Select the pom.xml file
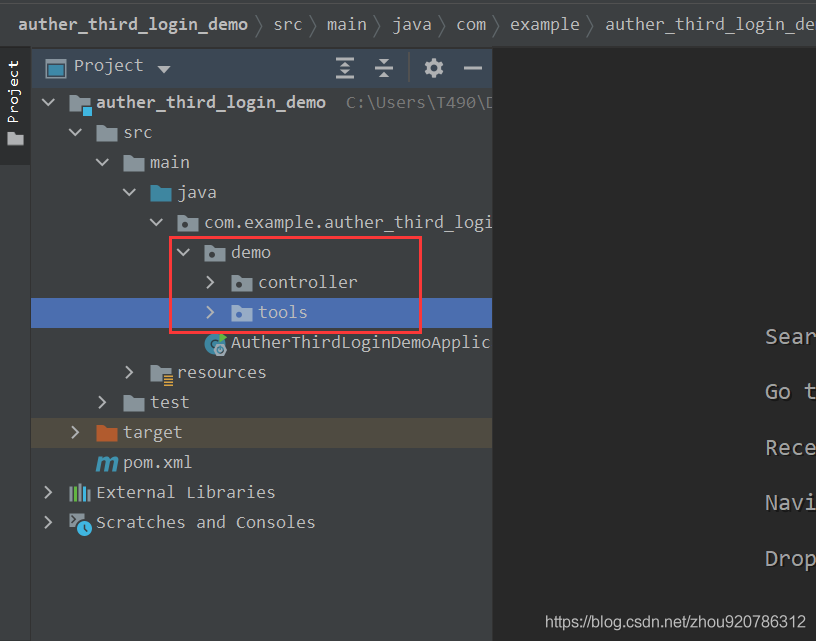816x641 pixels. tap(157, 463)
